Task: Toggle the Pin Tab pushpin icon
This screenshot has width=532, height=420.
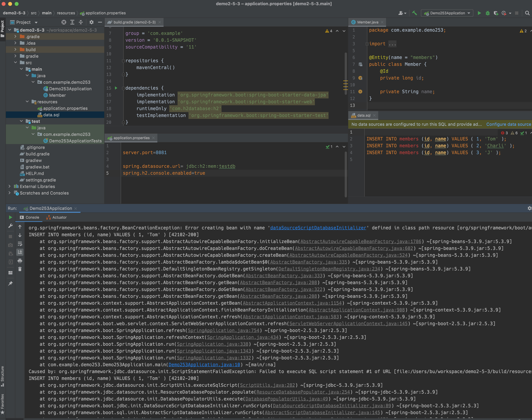Action: (x=10, y=283)
